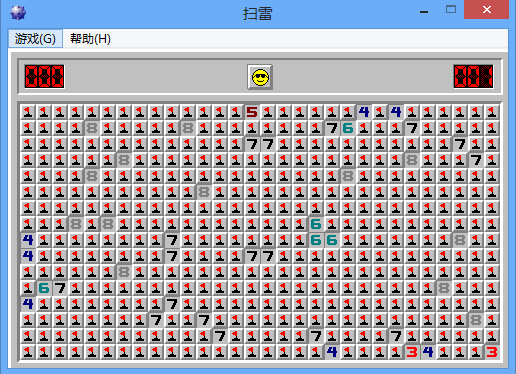This screenshot has width=516, height=374.
Task: Click the teal 6 in the second row
Action: (348, 128)
